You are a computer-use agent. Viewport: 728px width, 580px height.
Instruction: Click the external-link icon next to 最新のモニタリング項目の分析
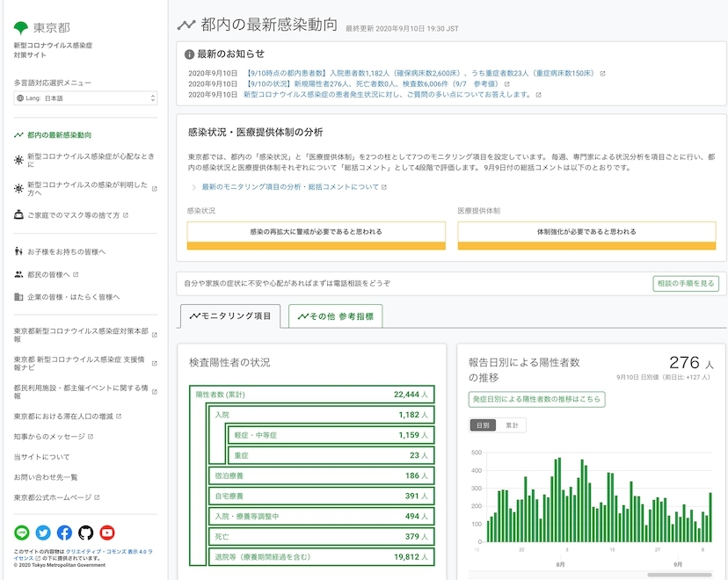click(x=384, y=187)
